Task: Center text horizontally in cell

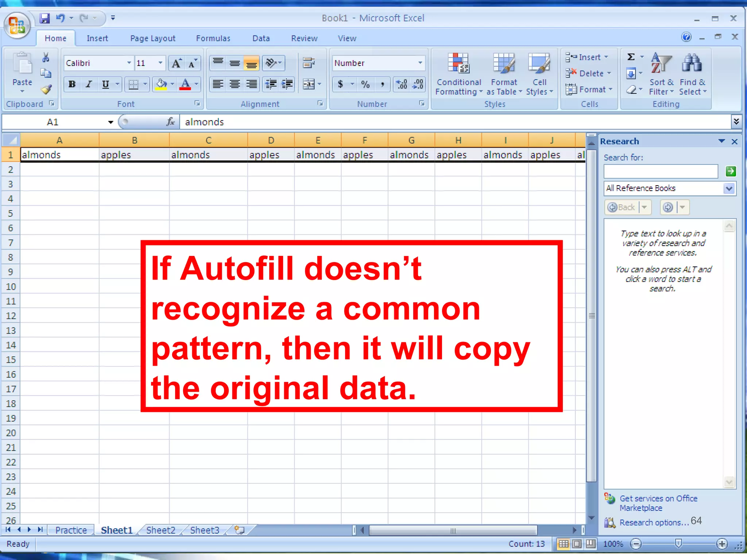Action: (235, 84)
